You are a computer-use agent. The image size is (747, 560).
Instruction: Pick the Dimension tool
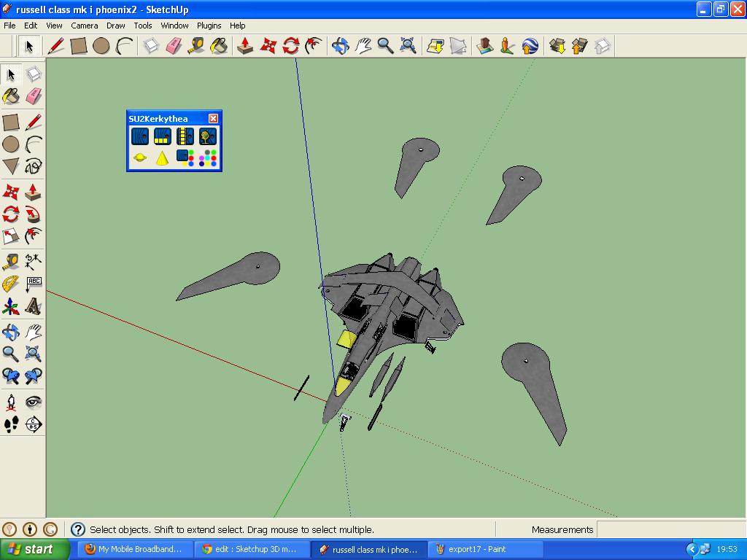34,262
